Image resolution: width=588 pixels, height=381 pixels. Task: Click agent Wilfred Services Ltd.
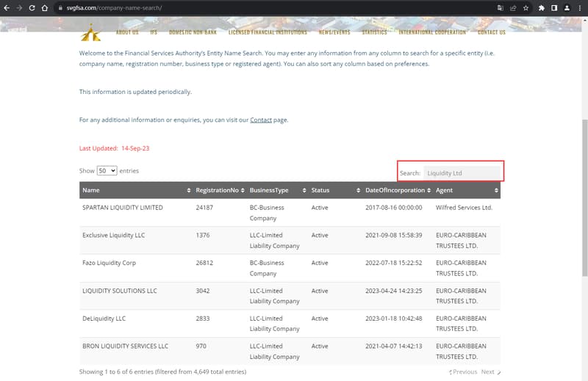[x=465, y=208]
